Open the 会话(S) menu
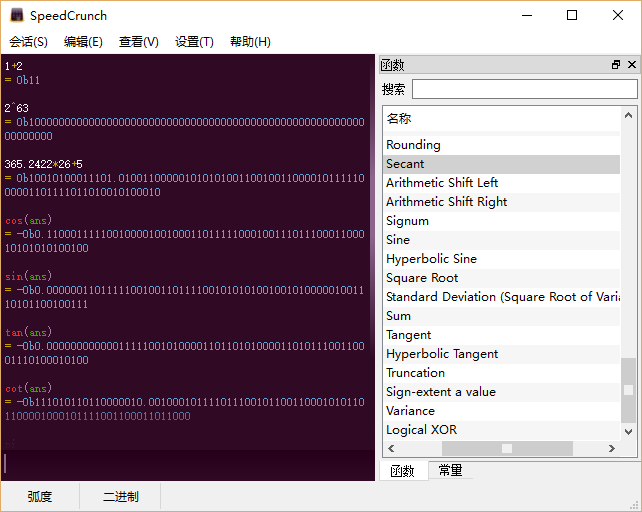This screenshot has width=642, height=512. [x=28, y=42]
